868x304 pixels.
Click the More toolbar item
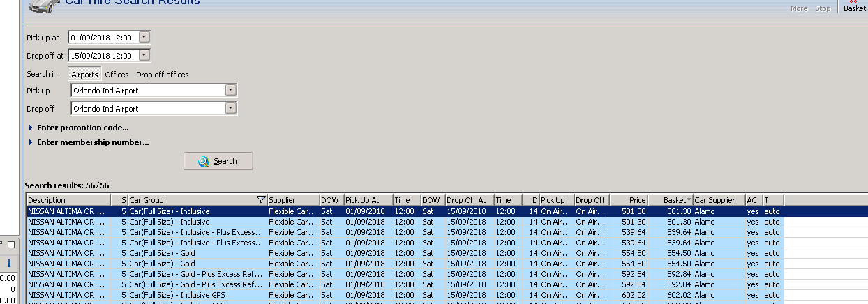(799, 8)
